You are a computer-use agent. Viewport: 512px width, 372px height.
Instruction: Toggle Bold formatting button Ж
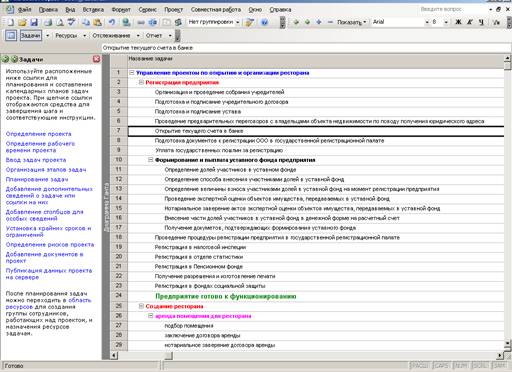click(x=458, y=22)
